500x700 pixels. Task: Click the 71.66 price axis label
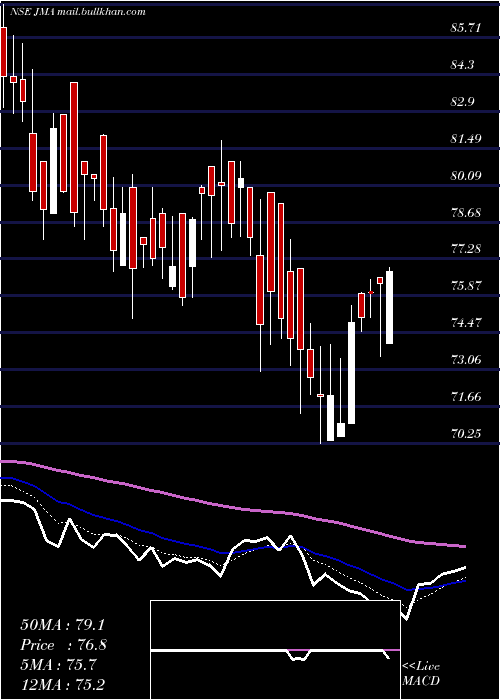click(466, 397)
